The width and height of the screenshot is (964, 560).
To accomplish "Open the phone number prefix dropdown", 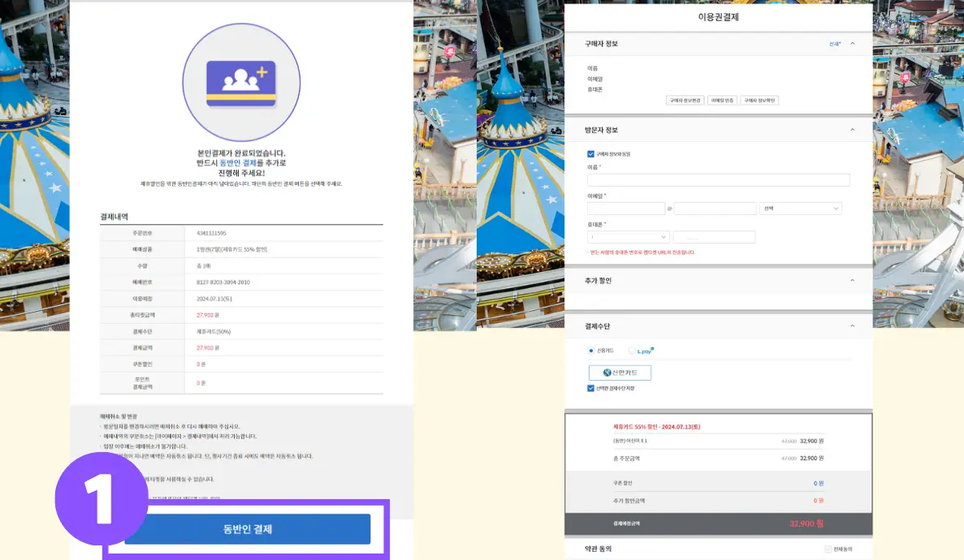I will pyautogui.click(x=629, y=237).
